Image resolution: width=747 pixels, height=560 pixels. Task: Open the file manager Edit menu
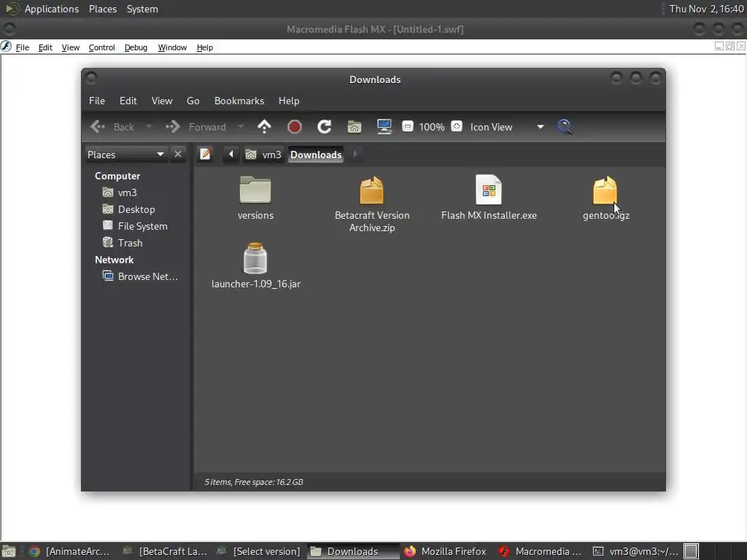point(128,101)
